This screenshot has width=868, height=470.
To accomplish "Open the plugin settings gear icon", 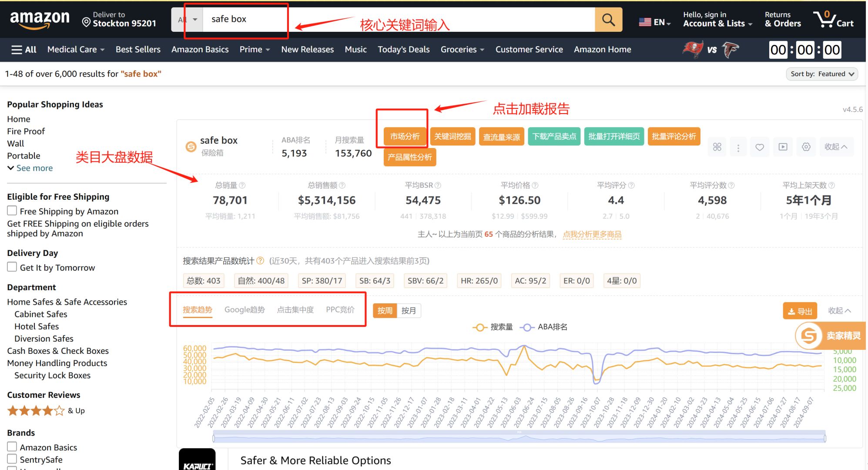I will [806, 147].
